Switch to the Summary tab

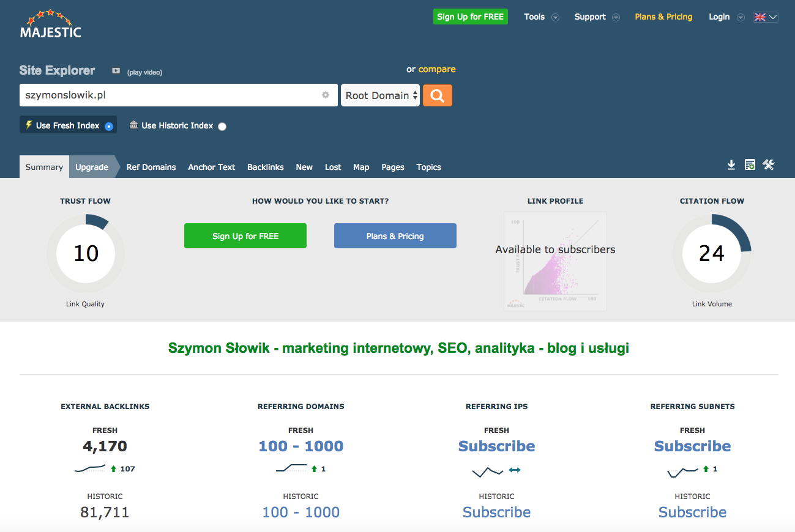(44, 167)
